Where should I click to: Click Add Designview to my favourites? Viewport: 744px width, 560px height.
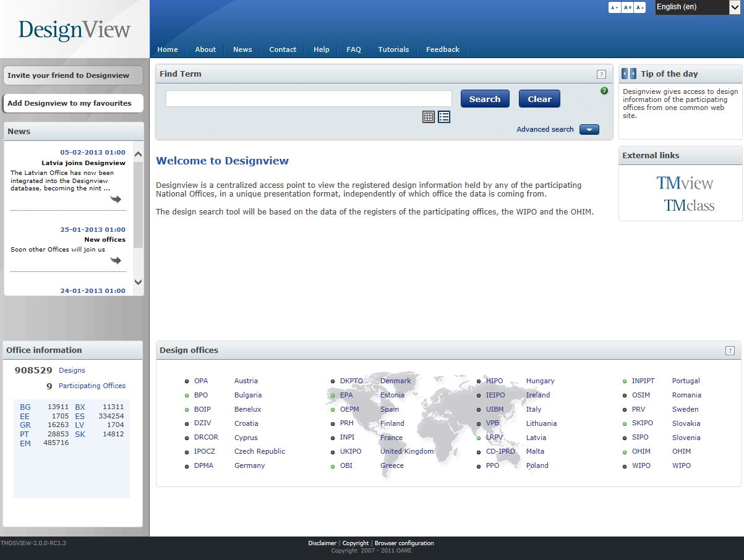[x=73, y=103]
